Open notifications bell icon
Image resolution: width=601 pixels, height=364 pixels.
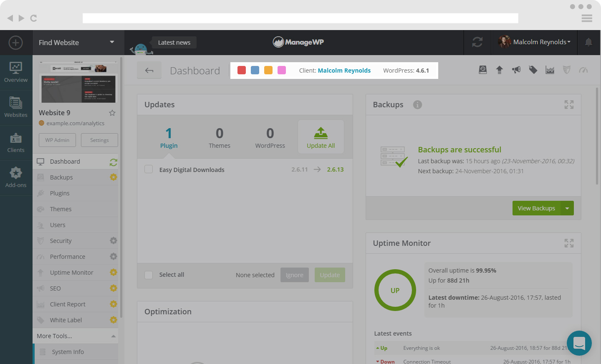click(588, 42)
